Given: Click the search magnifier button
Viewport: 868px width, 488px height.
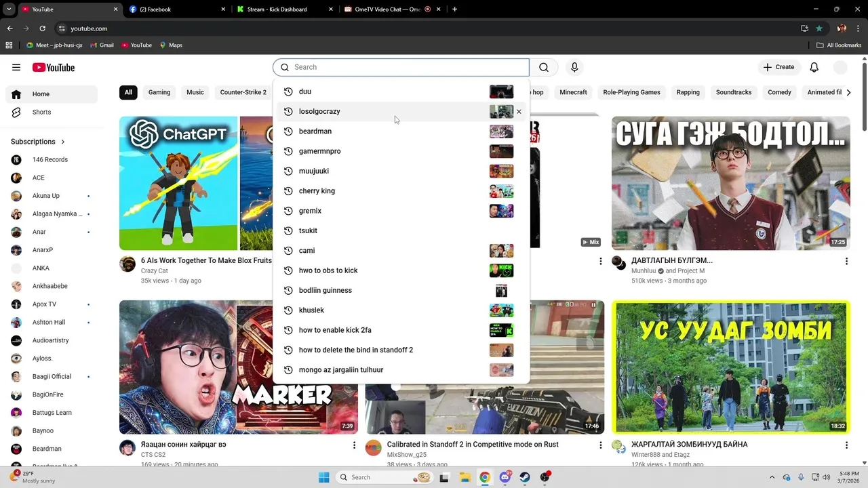Looking at the screenshot, I should tap(544, 67).
